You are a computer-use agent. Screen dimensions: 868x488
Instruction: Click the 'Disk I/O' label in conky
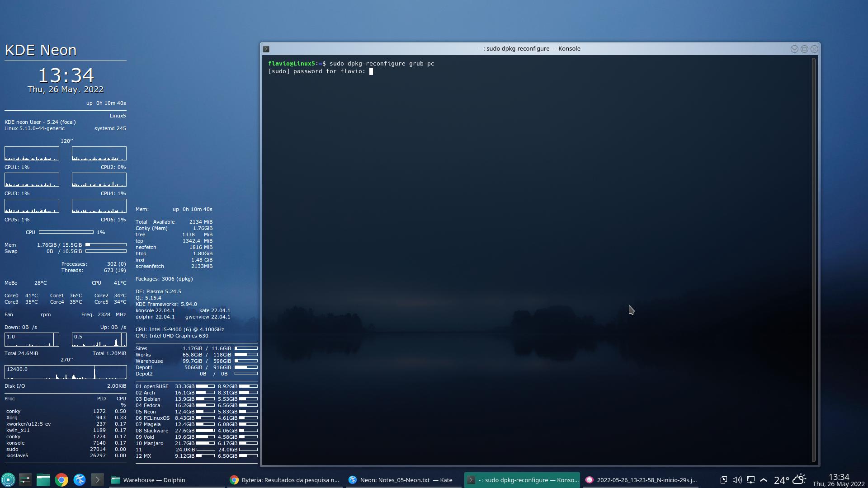[15, 386]
